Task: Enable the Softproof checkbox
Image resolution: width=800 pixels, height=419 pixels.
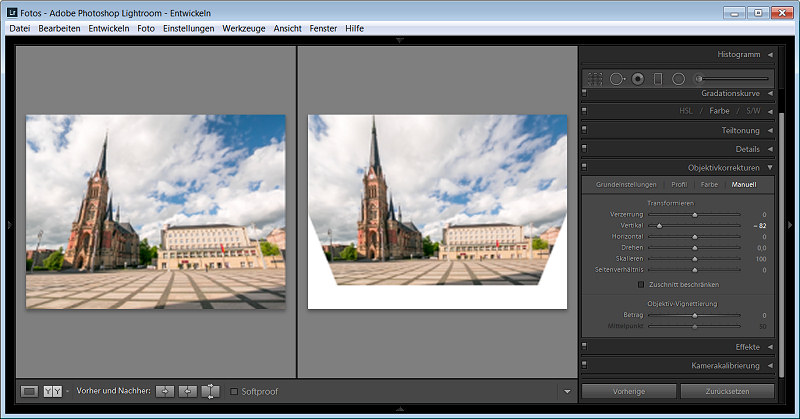Action: (x=234, y=391)
